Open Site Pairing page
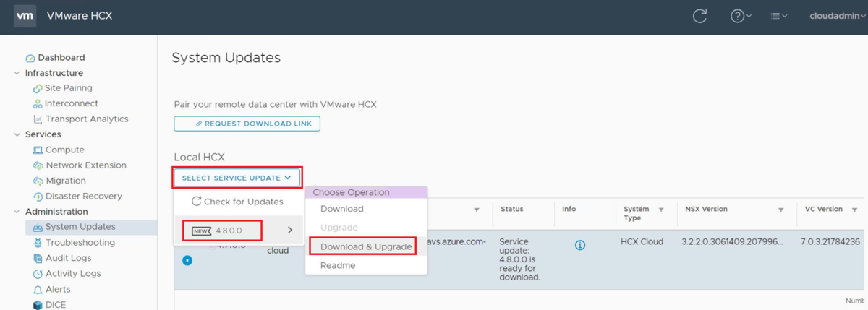Image resolution: width=868 pixels, height=310 pixels. [69, 88]
